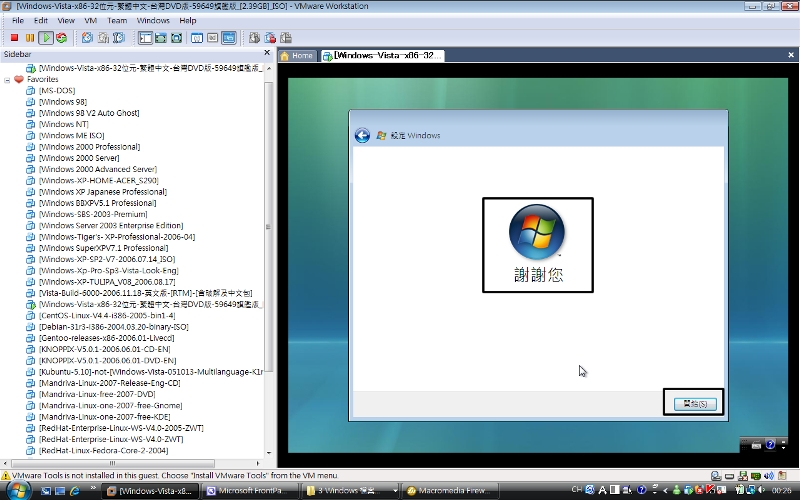Select [Gentoo-releases-x86-2006.01-Livecd] entry
Viewport: 800px width, 500px height.
pyautogui.click(x=107, y=338)
